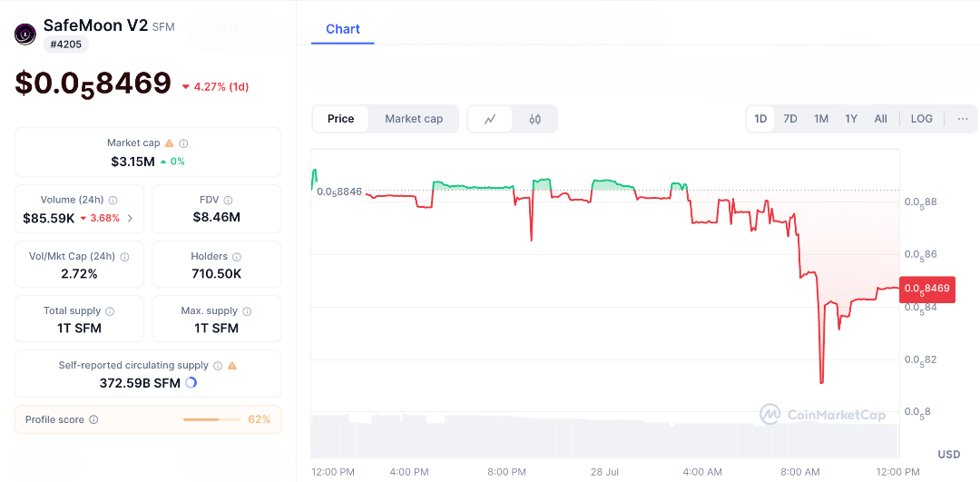
Task: Toggle the Price view
Action: [x=340, y=119]
